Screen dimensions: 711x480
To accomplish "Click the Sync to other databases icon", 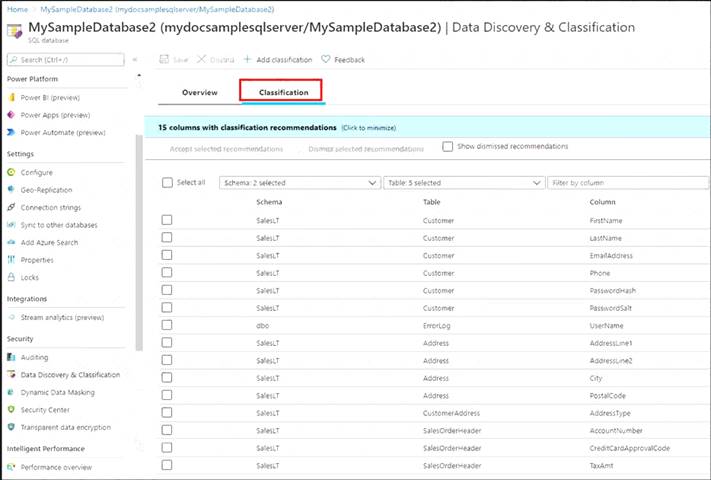I will tap(11, 225).
